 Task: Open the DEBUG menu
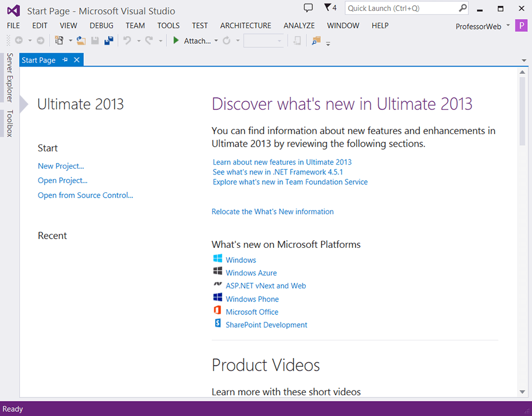click(101, 26)
